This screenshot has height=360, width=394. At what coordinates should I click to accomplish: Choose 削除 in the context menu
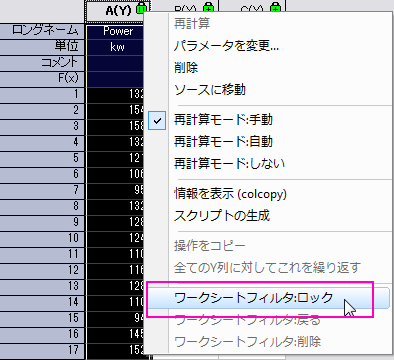point(186,68)
